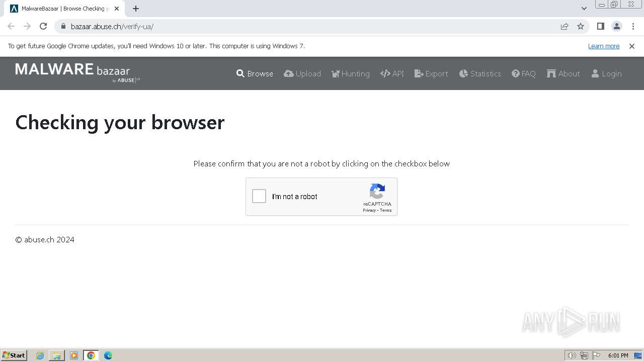The image size is (644, 362).
Task: Reload the page
Action: coord(43,26)
